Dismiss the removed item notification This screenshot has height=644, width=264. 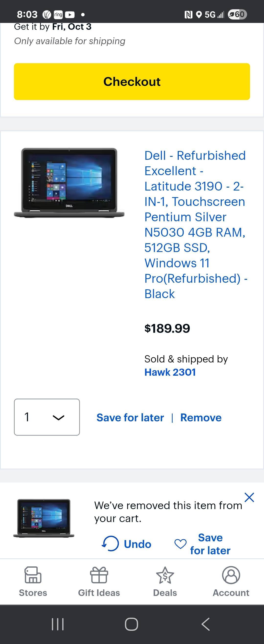249,497
